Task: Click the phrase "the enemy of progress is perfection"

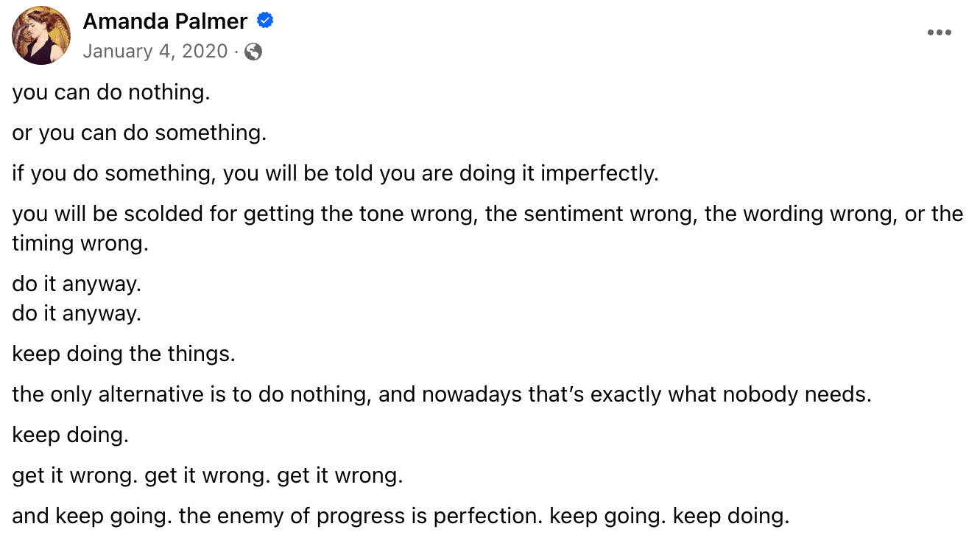Action: [361, 516]
